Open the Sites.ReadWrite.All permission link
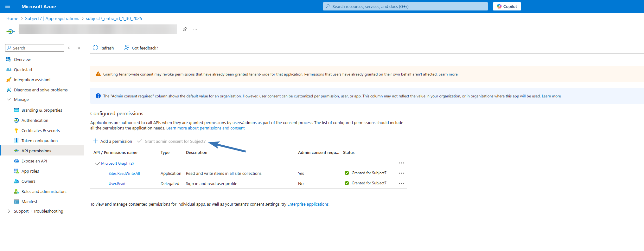Image resolution: width=644 pixels, height=251 pixels. click(124, 174)
